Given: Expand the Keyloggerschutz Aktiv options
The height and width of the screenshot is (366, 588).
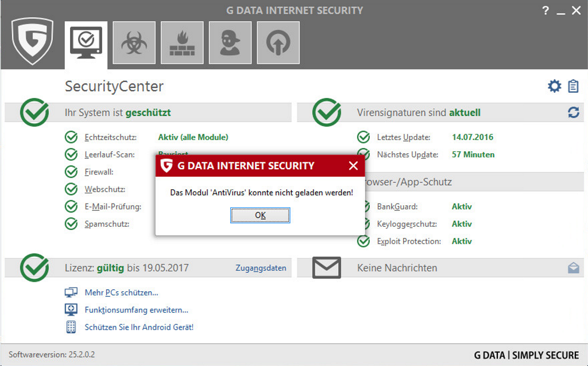Looking at the screenshot, I should [461, 224].
